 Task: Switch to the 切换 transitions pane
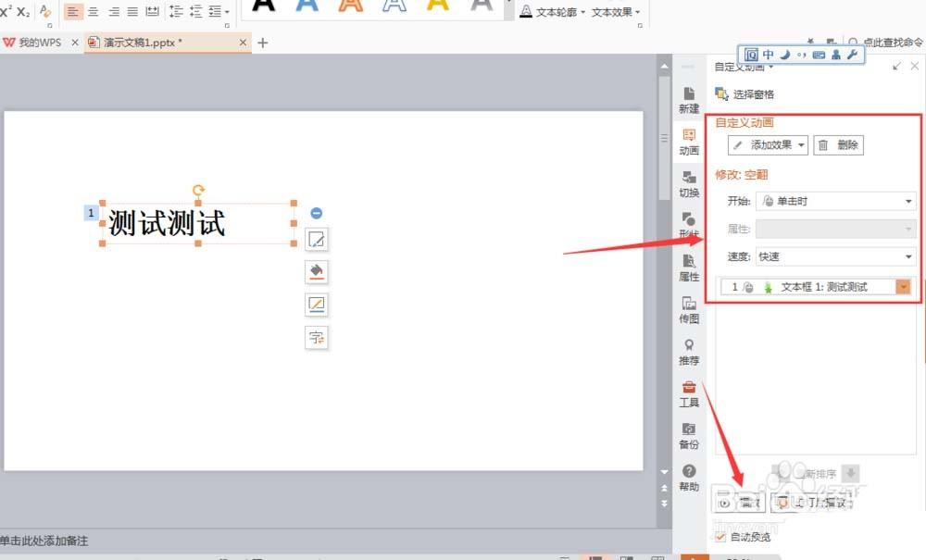(x=689, y=183)
